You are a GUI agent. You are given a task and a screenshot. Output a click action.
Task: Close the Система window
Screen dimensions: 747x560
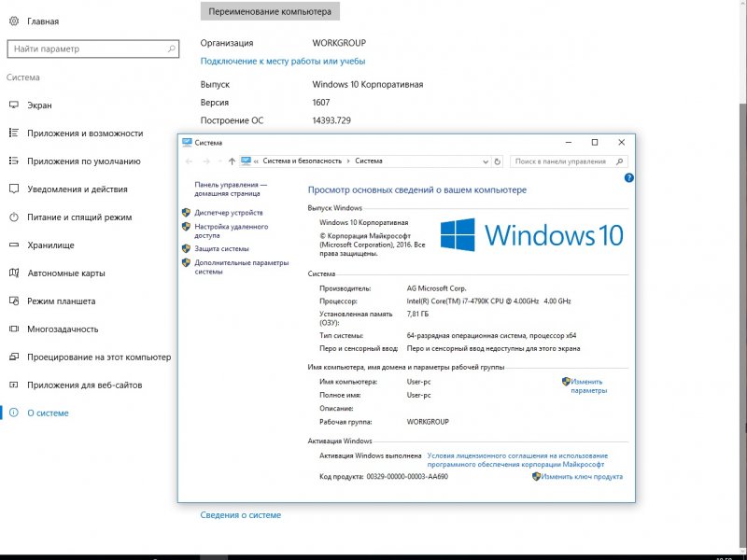(x=621, y=143)
